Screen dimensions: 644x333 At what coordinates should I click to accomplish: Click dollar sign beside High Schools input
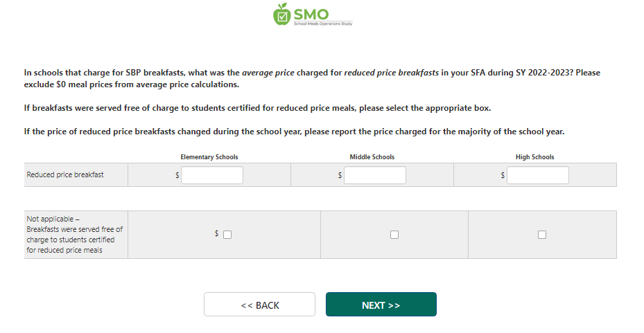[503, 176]
